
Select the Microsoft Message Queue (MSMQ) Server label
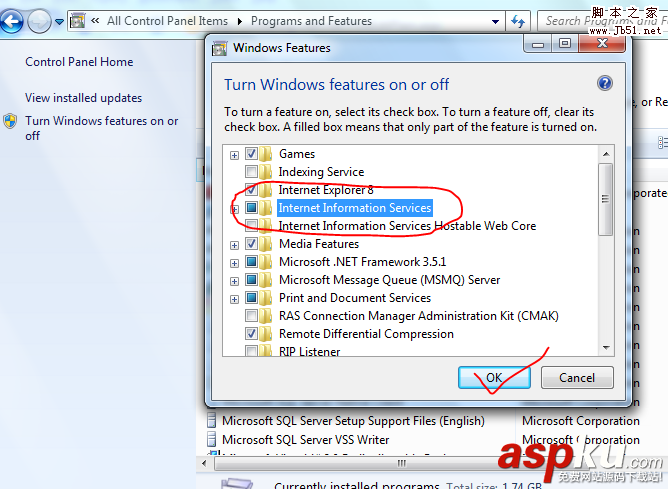389,280
